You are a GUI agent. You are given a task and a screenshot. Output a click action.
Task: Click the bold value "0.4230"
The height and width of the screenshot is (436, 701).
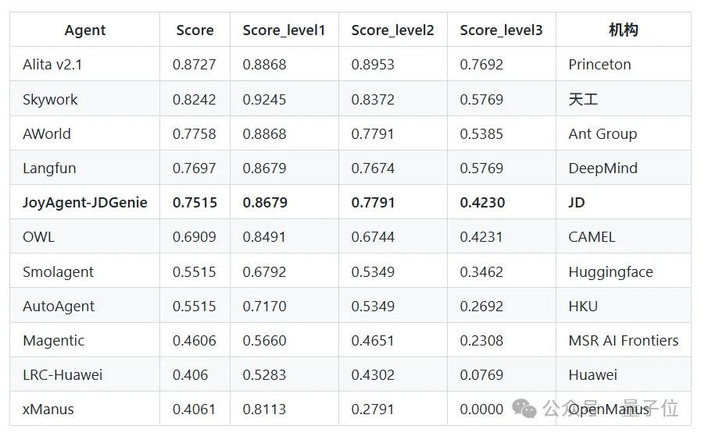482,203
